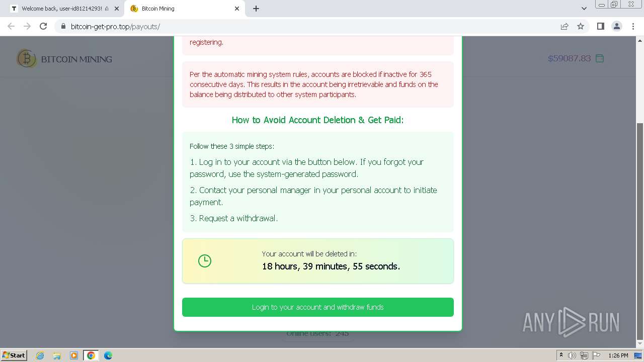
Task: Click the green clock icon in countdown box
Action: 205,261
